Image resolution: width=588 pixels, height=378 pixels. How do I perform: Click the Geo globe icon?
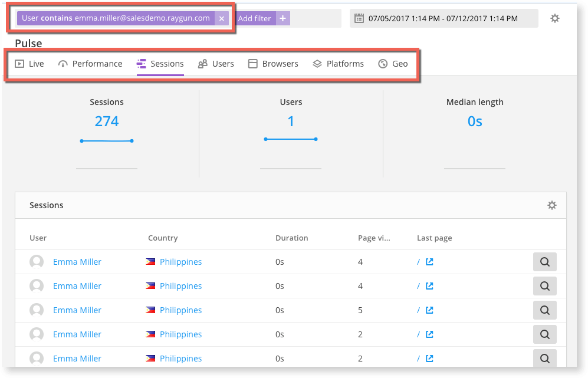pos(382,63)
